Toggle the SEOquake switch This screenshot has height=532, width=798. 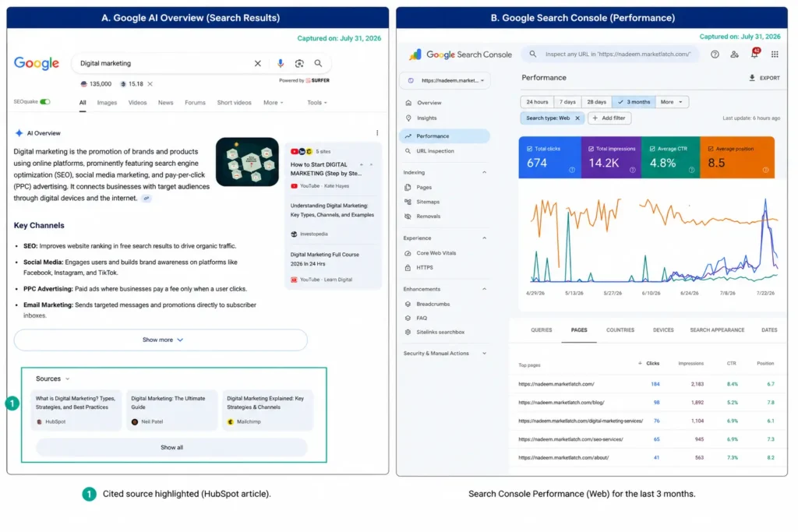[x=45, y=102]
